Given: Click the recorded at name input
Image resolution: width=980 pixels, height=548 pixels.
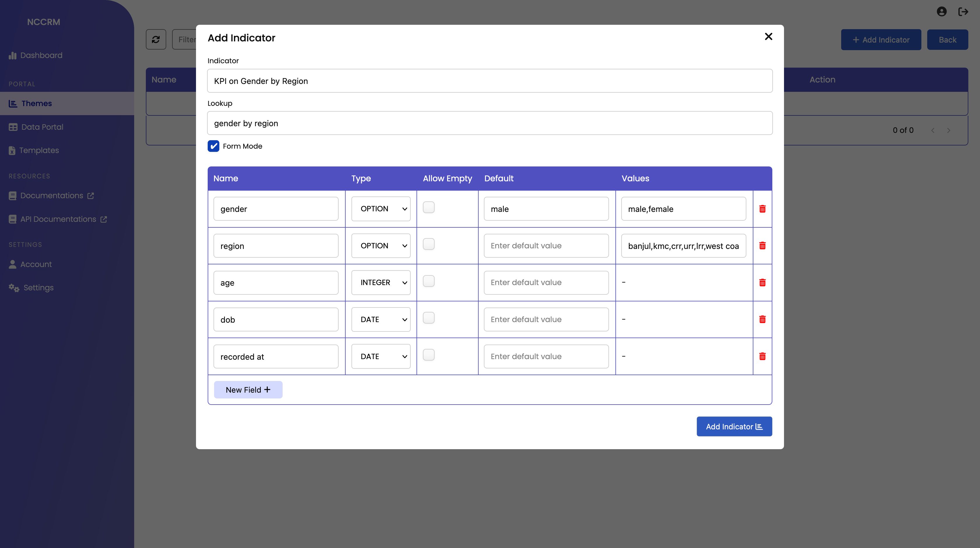Looking at the screenshot, I should click(x=276, y=356).
